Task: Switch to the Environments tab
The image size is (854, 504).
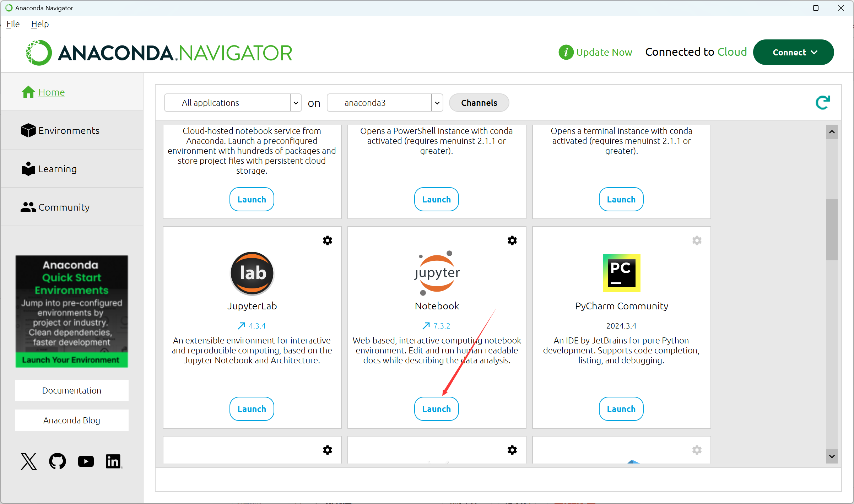Action: tap(69, 131)
